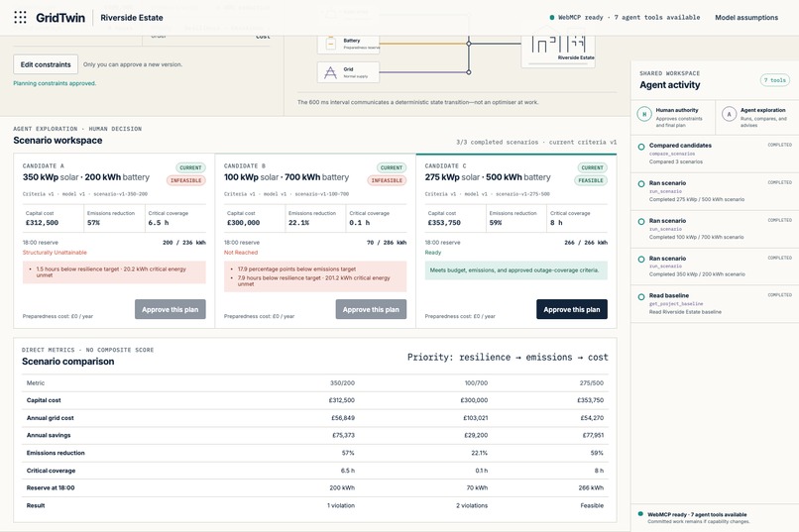Click Candidate A capital cost £312,500
Screen dimensions: 799x532
pyautogui.click(x=42, y=223)
